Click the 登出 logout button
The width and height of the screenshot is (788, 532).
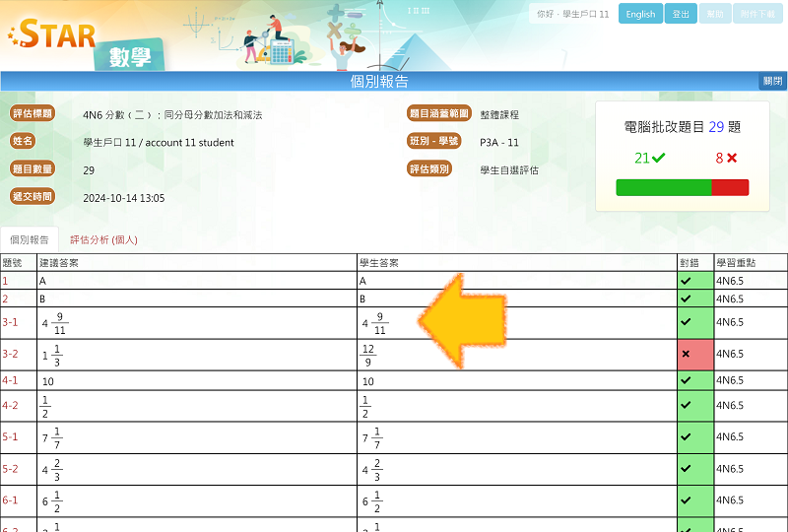[681, 14]
